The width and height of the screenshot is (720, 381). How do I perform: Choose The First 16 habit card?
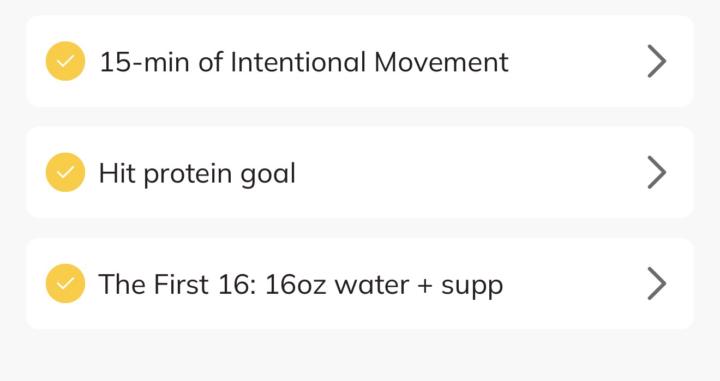(360, 283)
